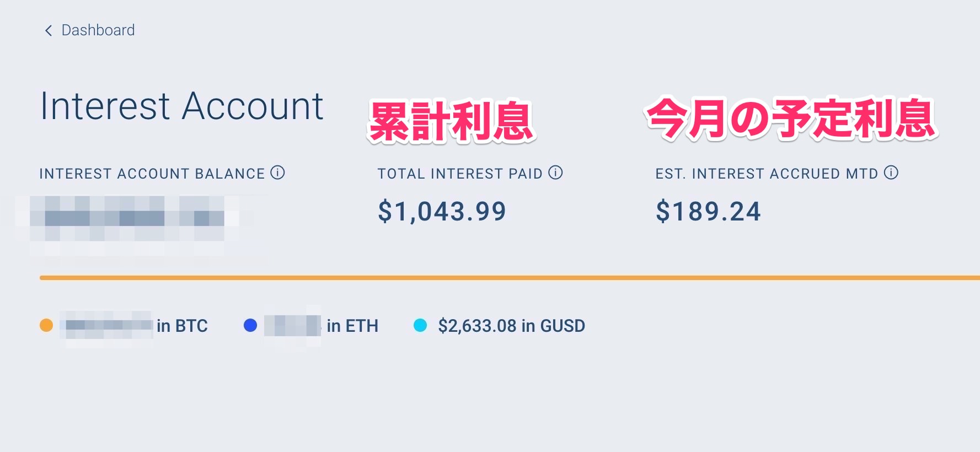Click the back chevron beside Dashboard

click(49, 31)
